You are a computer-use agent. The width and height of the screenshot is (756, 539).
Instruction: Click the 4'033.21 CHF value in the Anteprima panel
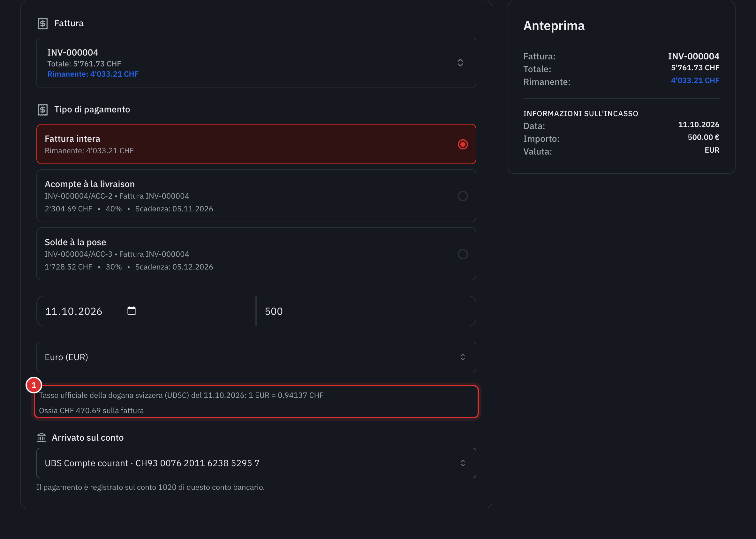coord(695,80)
